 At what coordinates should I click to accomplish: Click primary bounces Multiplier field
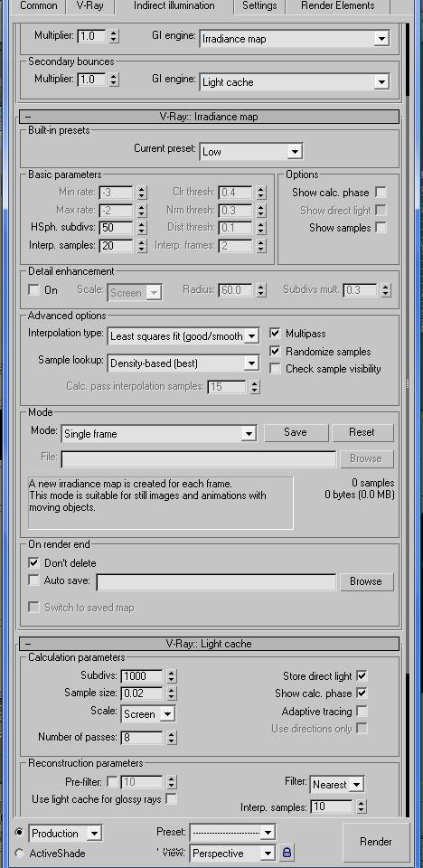pyautogui.click(x=91, y=36)
